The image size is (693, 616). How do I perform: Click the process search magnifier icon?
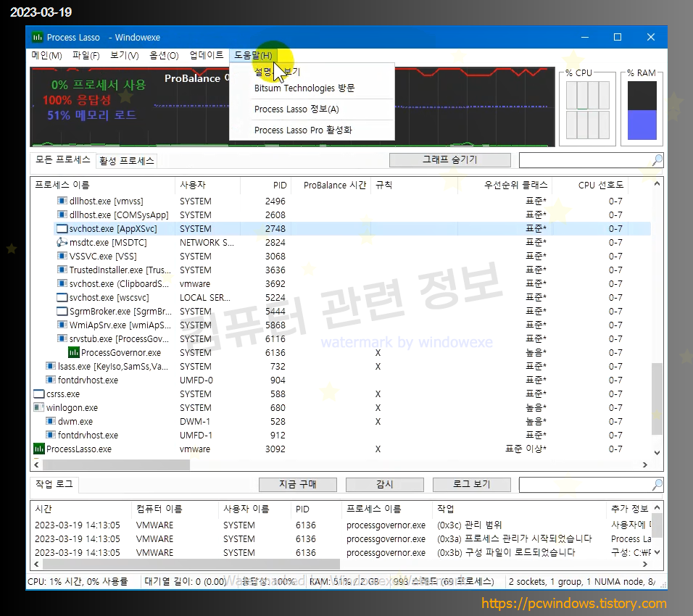pyautogui.click(x=657, y=160)
